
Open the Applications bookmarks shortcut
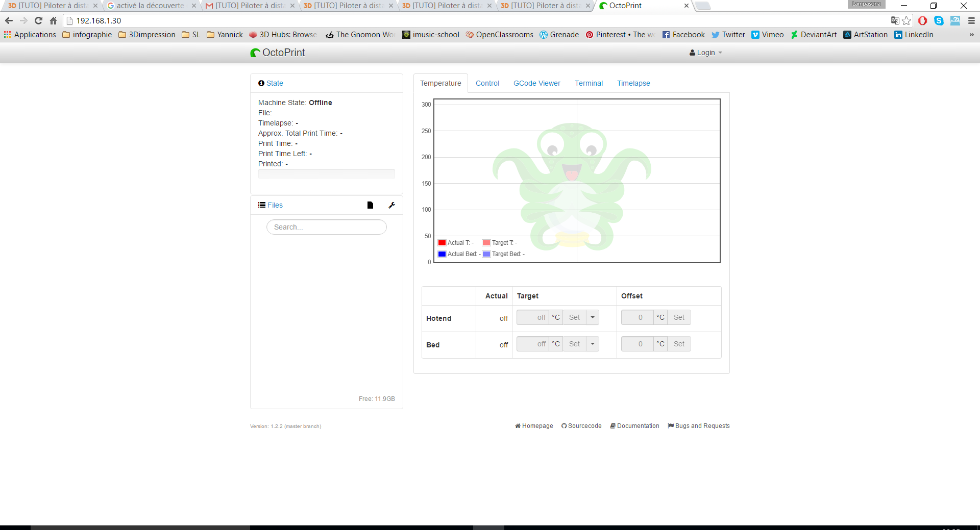click(30, 35)
